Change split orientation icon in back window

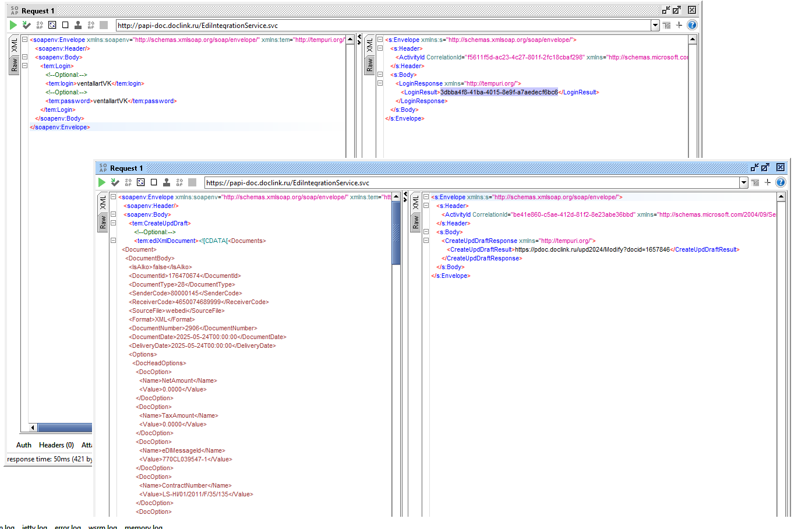tap(667, 25)
